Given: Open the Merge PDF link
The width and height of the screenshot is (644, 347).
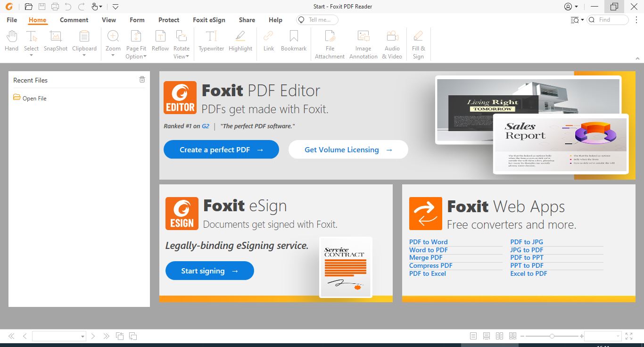Looking at the screenshot, I should (x=426, y=257).
